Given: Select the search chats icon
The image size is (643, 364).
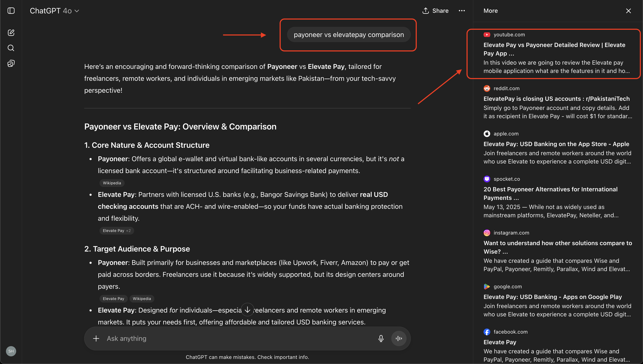Looking at the screenshot, I should click(x=11, y=48).
